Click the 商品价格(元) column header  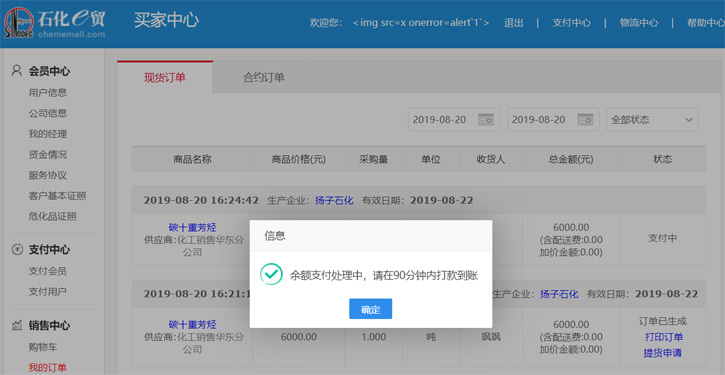point(299,160)
